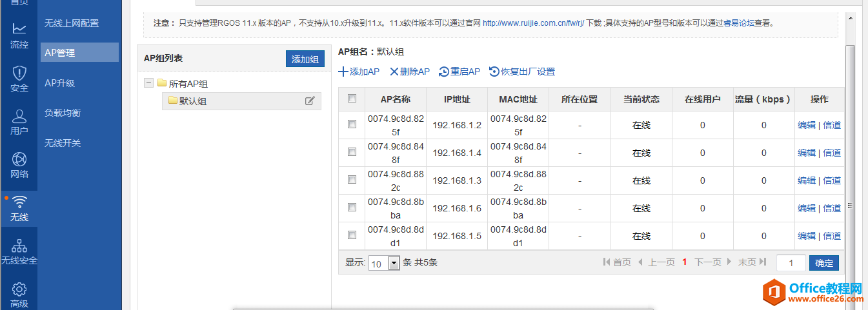Select checkbox for AP 192.168.1.6 row
Image resolution: width=868 pixels, height=310 pixels.
tap(352, 207)
